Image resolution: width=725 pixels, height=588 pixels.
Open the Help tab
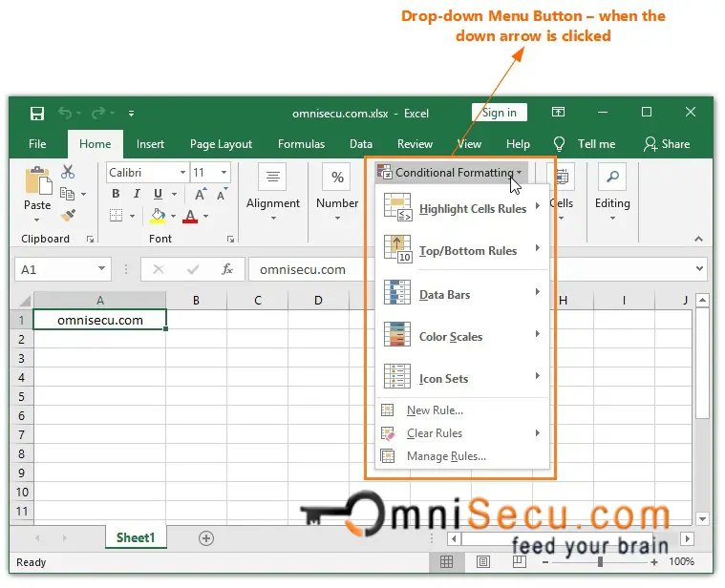coord(518,144)
